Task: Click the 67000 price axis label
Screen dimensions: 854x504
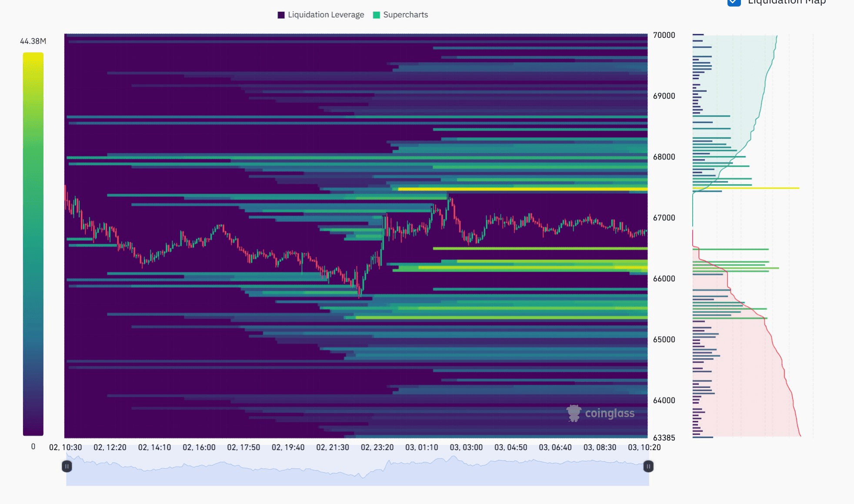Action: tap(664, 218)
